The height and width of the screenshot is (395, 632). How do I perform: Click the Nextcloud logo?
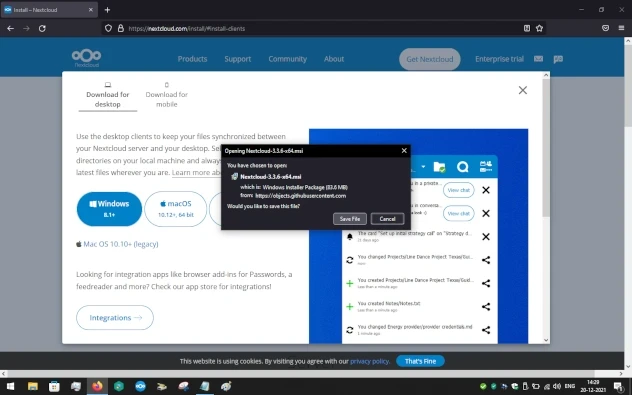pos(86,58)
